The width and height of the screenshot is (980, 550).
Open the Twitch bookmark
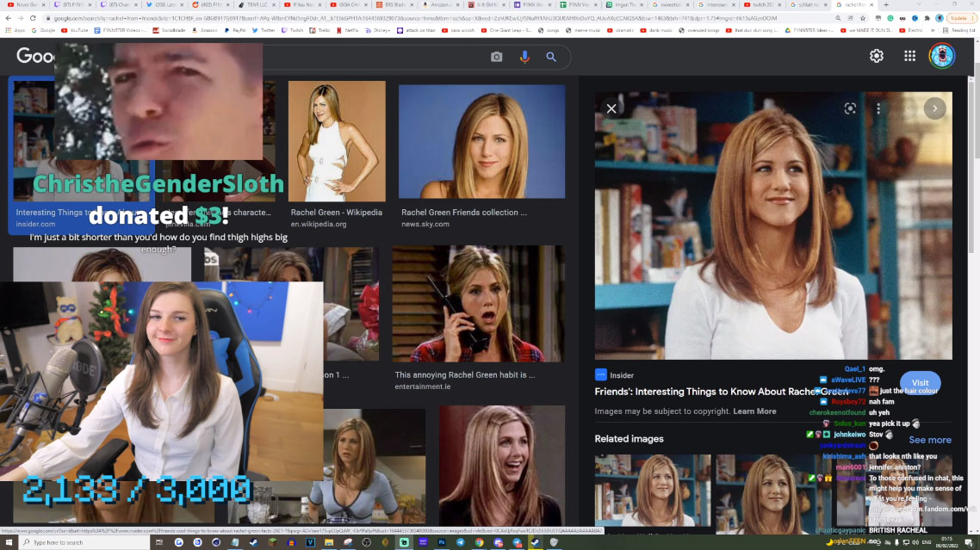tap(293, 30)
